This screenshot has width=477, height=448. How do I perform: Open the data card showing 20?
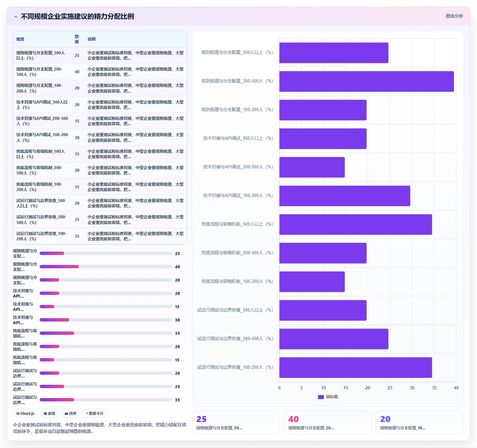coord(419,422)
